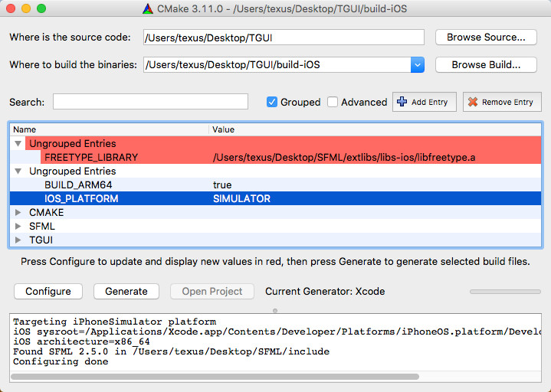Viewport: 551px width, 392px height.
Task: Maximize the window with green button
Action: (41, 8)
